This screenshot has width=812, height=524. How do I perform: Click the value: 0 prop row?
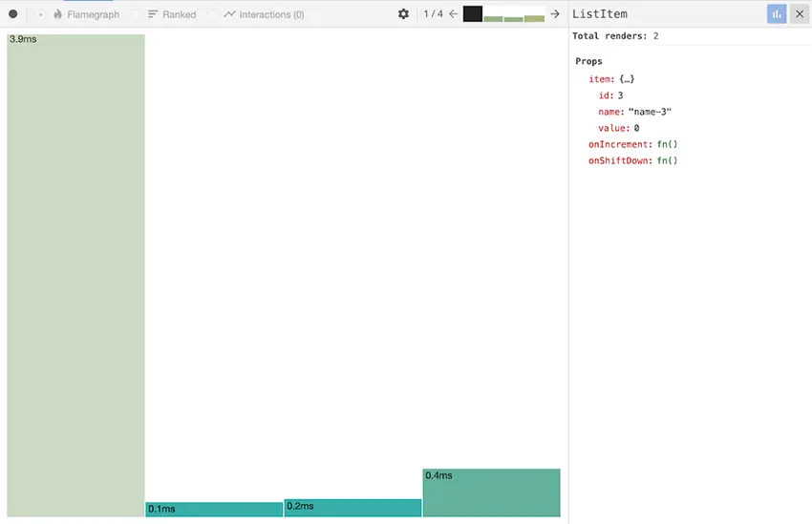pos(618,128)
